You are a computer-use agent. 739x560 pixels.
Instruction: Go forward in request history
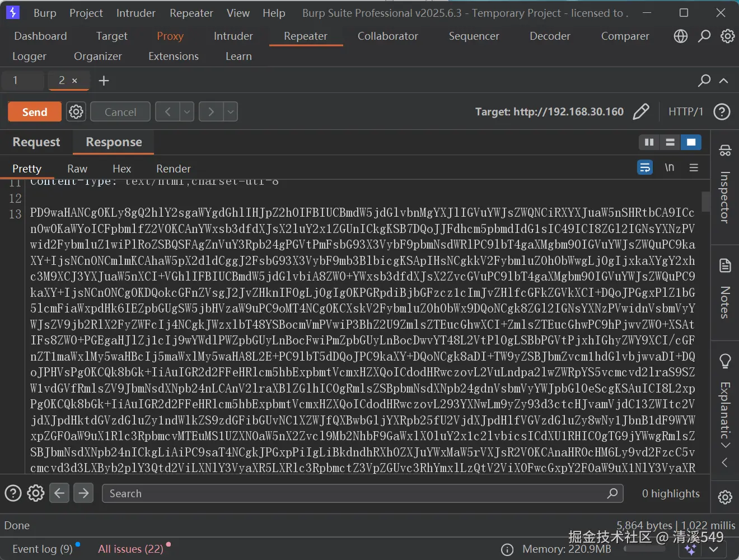pos(211,111)
